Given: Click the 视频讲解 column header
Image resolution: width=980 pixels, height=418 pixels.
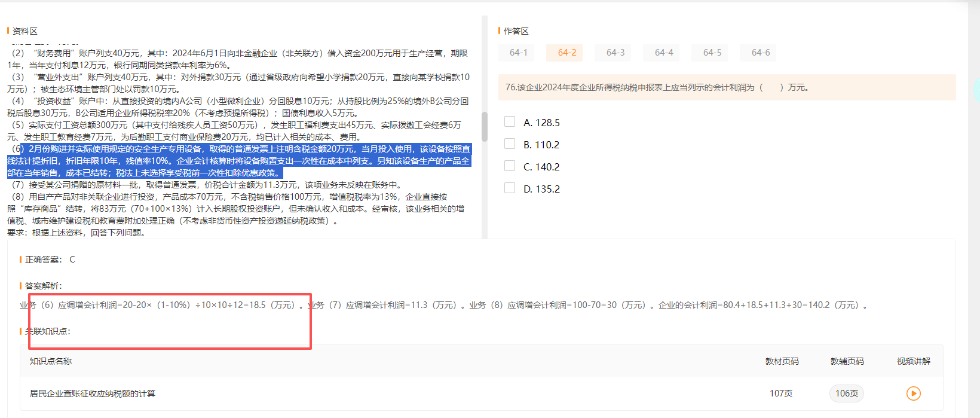Looking at the screenshot, I should click(x=913, y=361).
